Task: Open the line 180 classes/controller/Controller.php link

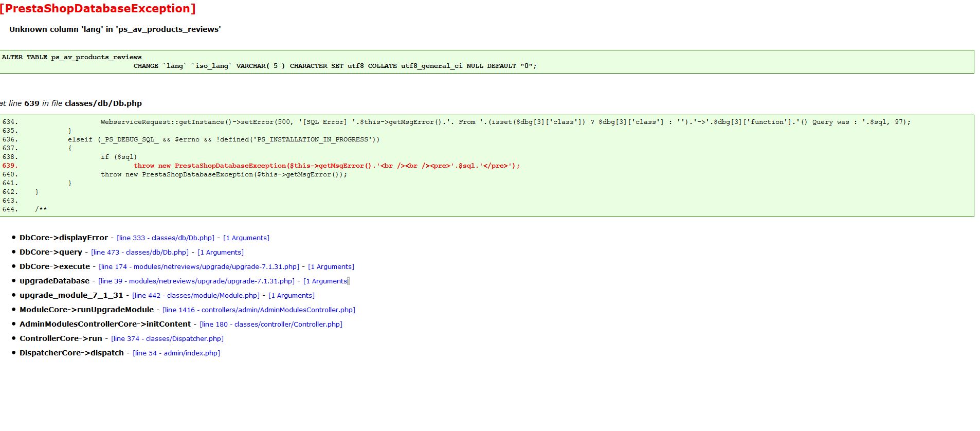Action: click(x=271, y=325)
